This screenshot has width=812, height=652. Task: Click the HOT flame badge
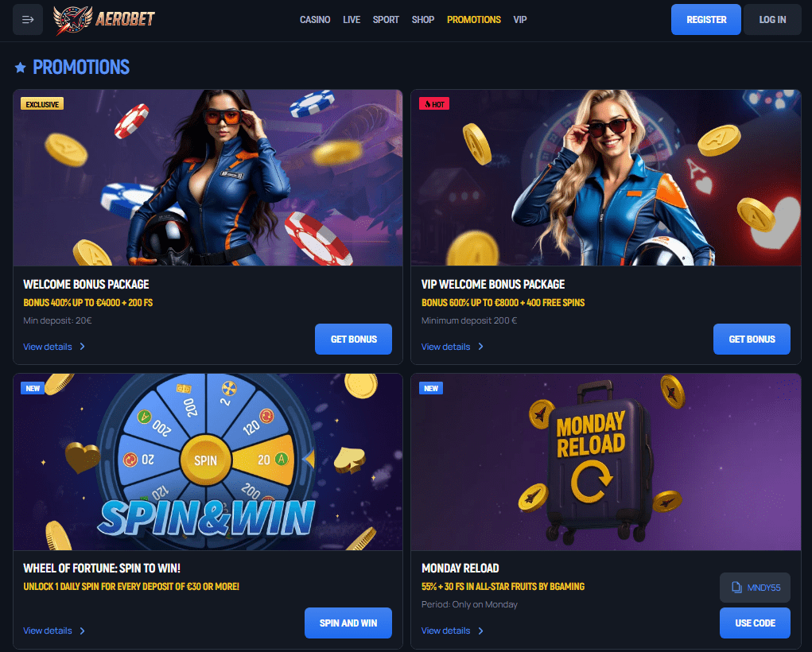pyautogui.click(x=434, y=104)
